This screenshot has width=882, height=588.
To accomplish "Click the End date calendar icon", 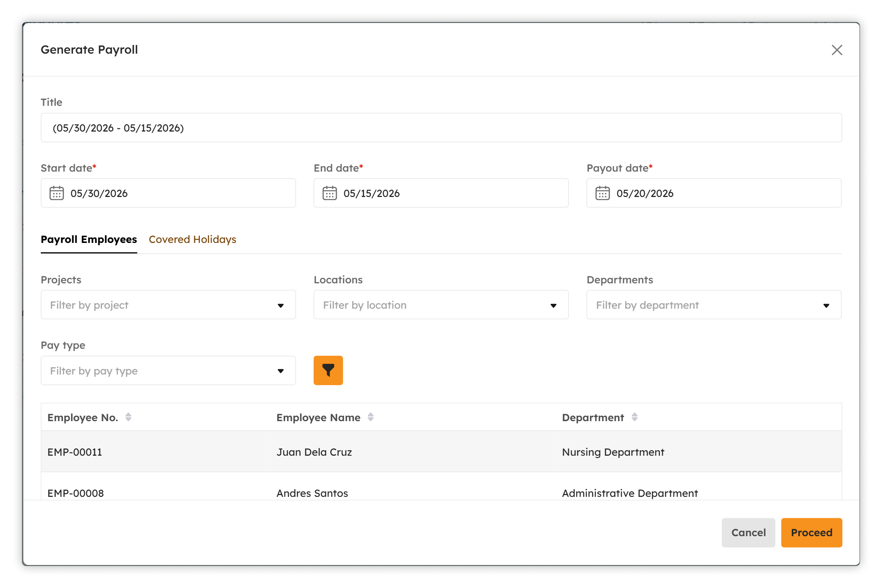I will (330, 193).
